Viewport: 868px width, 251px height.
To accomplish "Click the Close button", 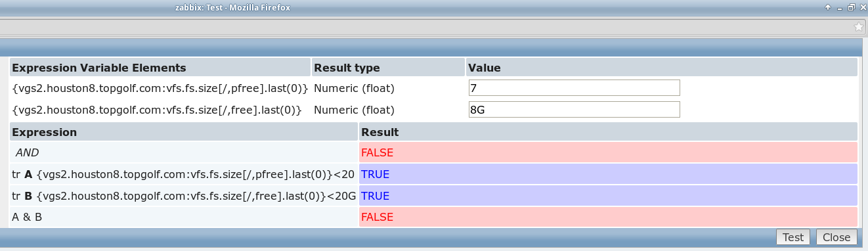I will [836, 237].
